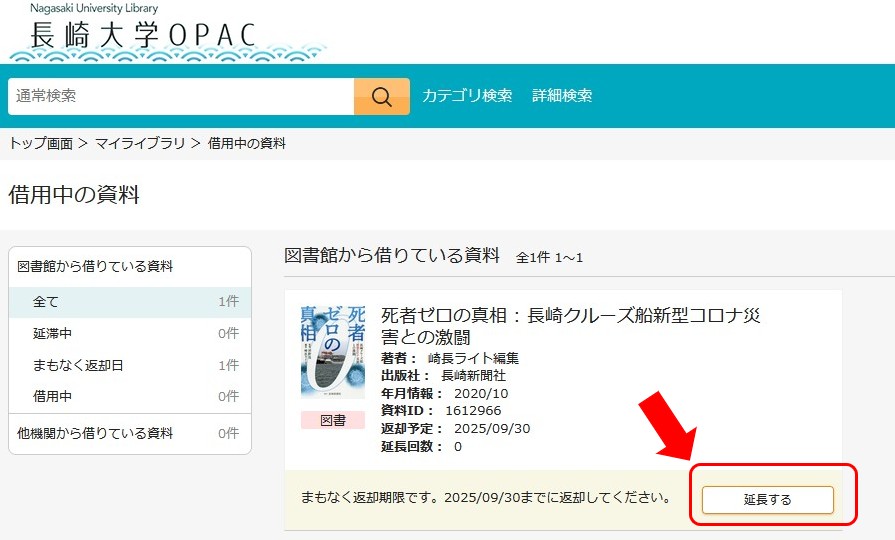Show まもなく返却日 items

click(78, 366)
